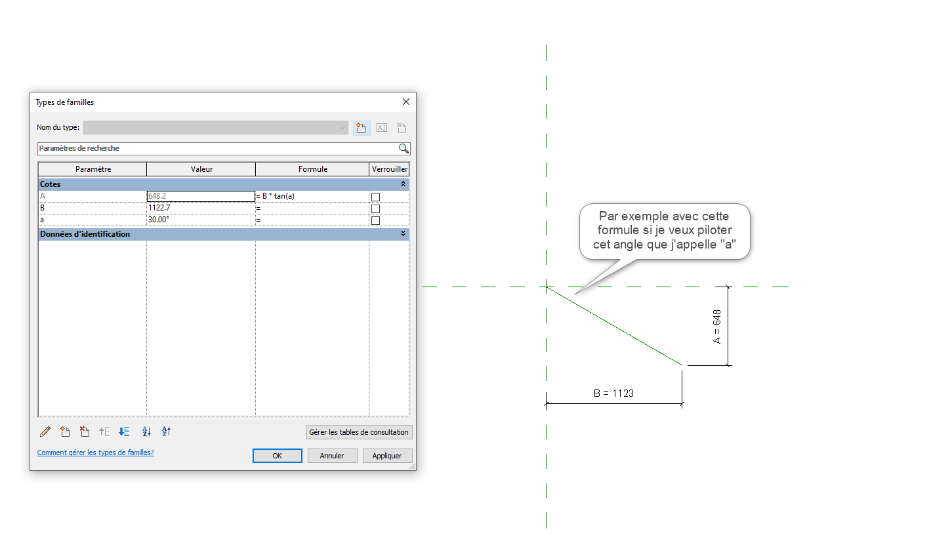Open Gérer les tables de consultation
Image resolution: width=931 pixels, height=560 pixels.
[x=359, y=432]
